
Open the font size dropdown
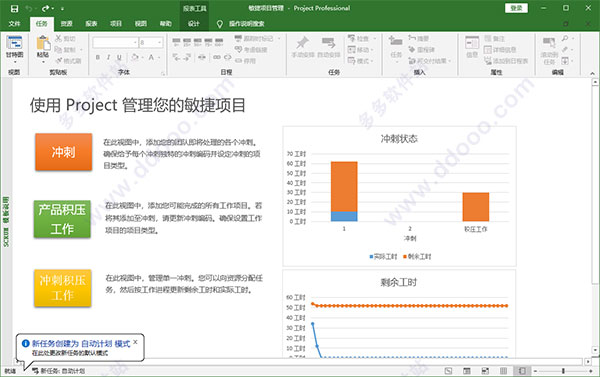pyautogui.click(x=151, y=42)
